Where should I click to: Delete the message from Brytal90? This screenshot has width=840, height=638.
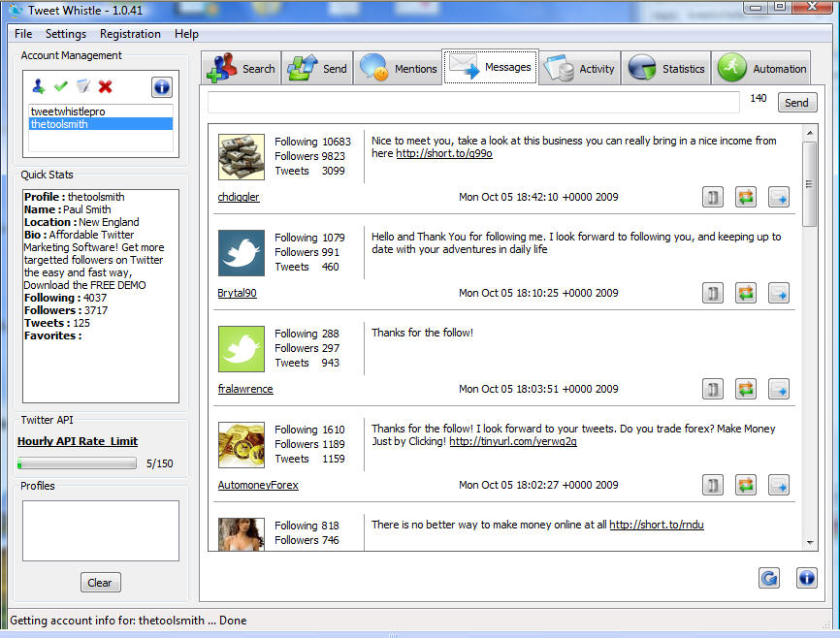(713, 293)
